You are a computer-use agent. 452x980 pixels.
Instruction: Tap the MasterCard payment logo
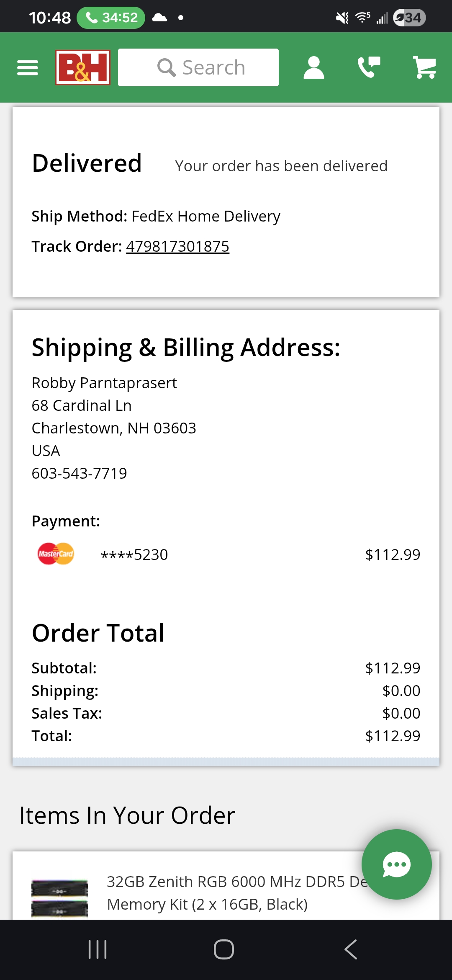coord(56,554)
